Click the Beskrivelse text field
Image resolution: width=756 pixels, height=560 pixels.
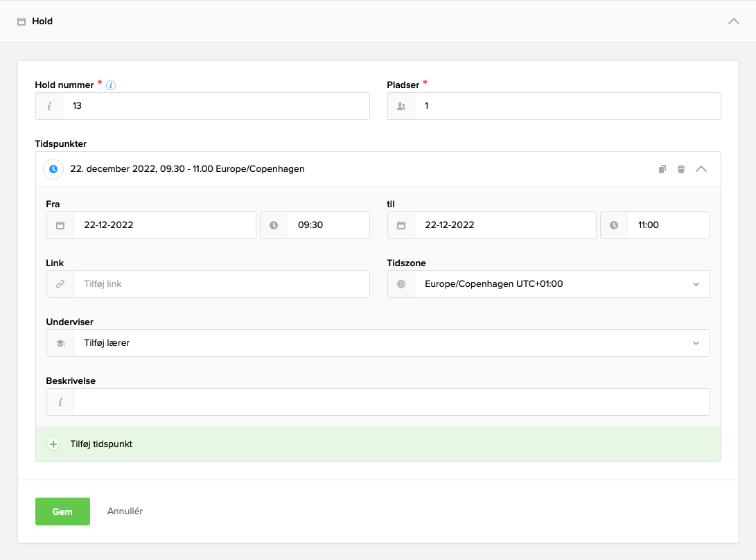391,402
